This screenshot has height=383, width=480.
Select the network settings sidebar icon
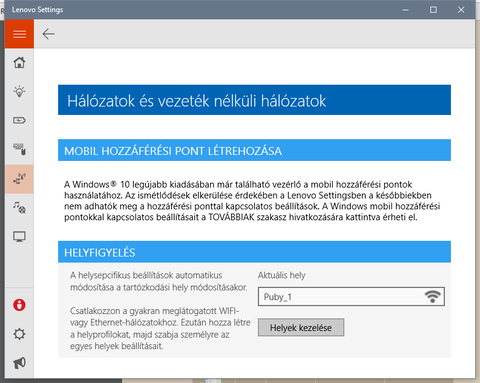[x=19, y=179]
